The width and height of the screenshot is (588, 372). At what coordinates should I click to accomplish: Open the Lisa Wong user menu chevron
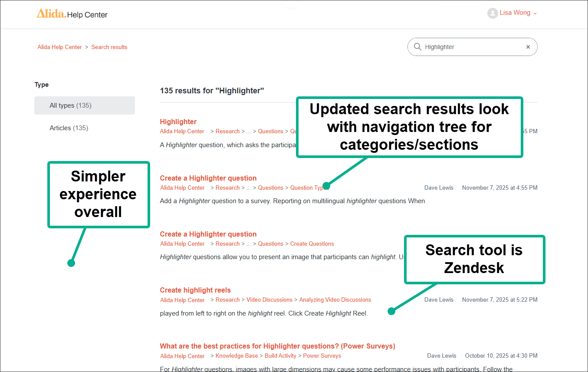535,13
